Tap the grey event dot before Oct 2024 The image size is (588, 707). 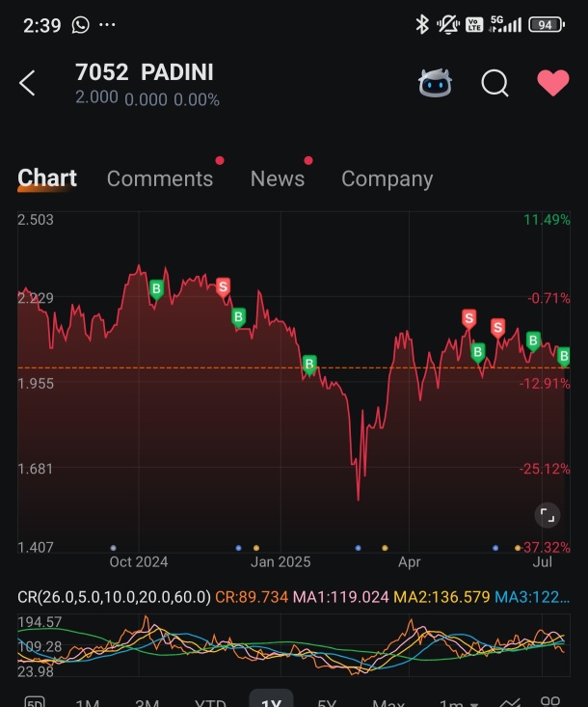pyautogui.click(x=114, y=548)
